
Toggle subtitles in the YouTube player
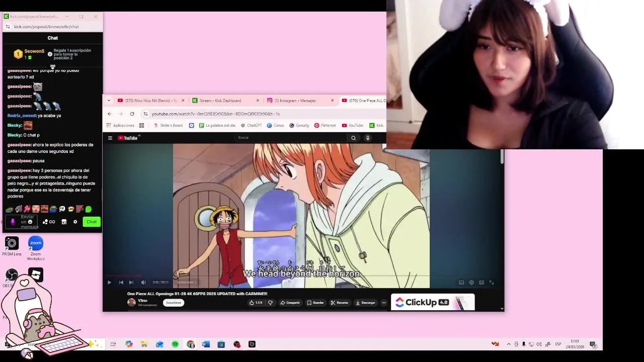click(x=461, y=283)
